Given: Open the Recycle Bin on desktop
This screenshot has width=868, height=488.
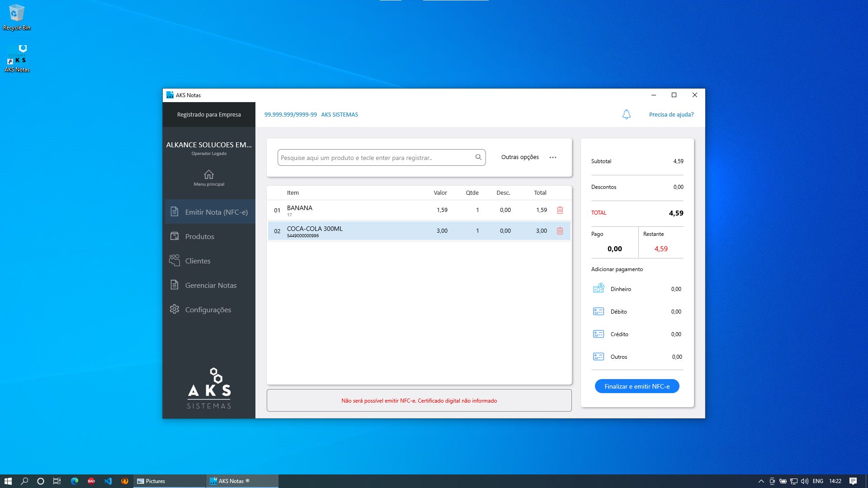Looking at the screenshot, I should point(17,18).
